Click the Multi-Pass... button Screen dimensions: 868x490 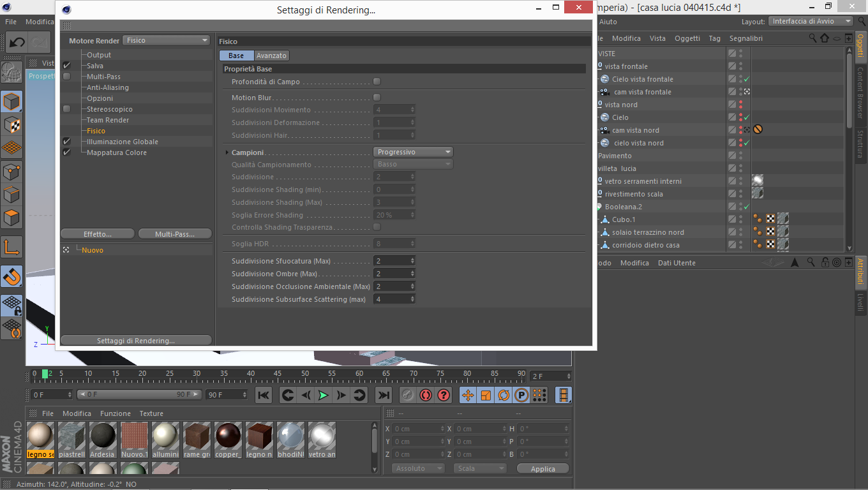(x=175, y=234)
